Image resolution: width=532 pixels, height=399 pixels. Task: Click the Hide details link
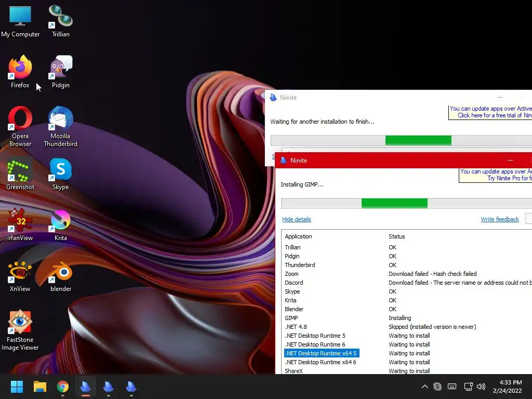(297, 219)
